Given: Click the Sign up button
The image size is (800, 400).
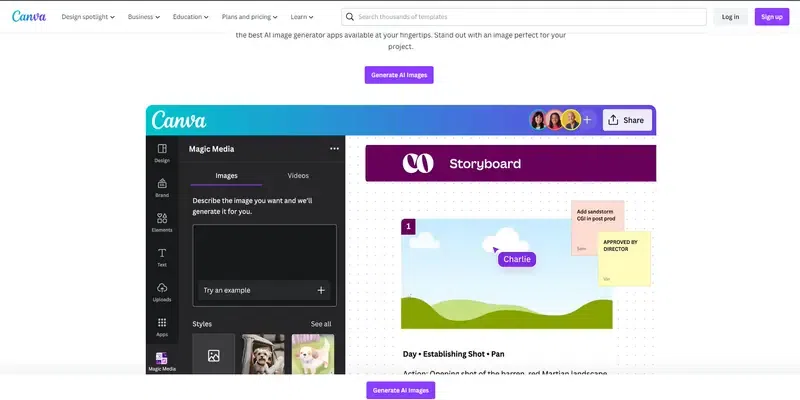Looking at the screenshot, I should point(771,17).
